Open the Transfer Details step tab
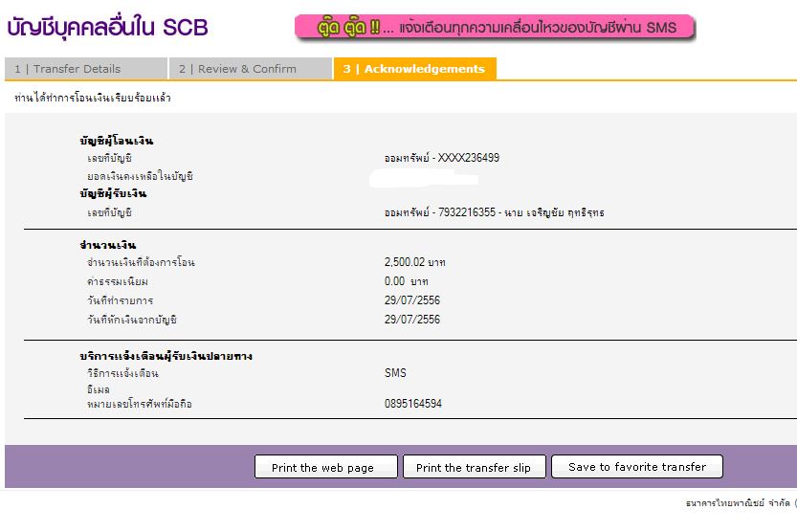This screenshot has height=532, width=797. click(x=86, y=69)
